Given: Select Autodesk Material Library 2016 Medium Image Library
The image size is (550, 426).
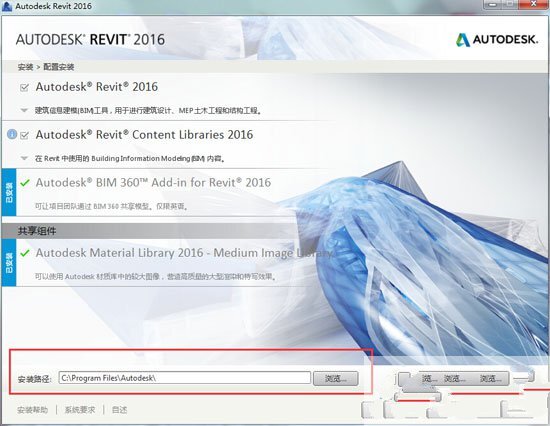Looking at the screenshot, I should click(184, 253).
